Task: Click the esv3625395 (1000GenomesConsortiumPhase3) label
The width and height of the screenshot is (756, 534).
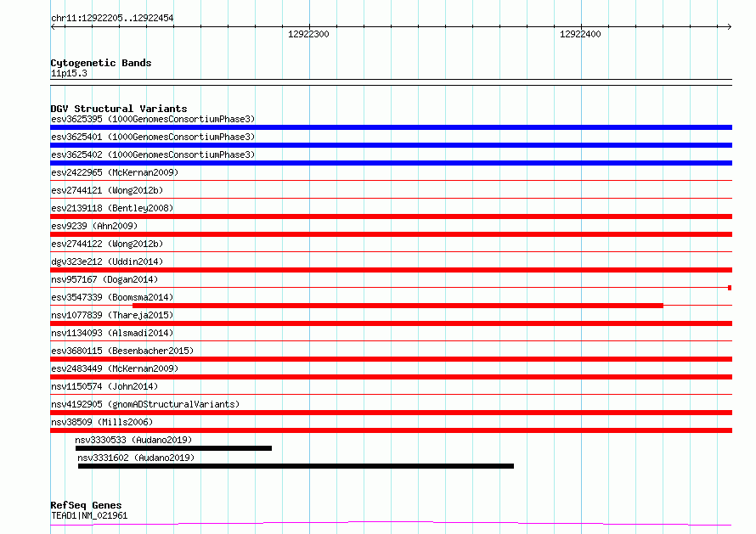Action: click(153, 119)
